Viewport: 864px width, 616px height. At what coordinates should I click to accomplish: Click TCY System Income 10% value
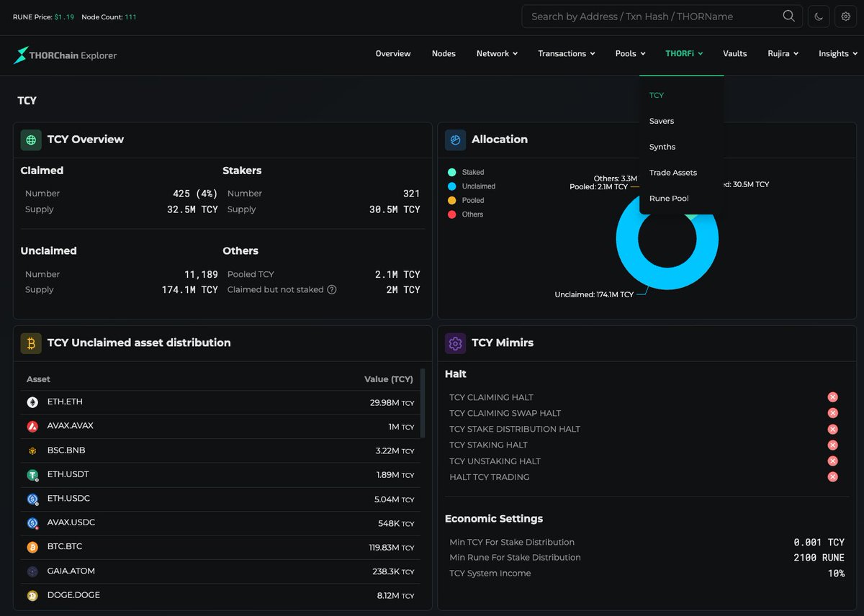(x=837, y=574)
